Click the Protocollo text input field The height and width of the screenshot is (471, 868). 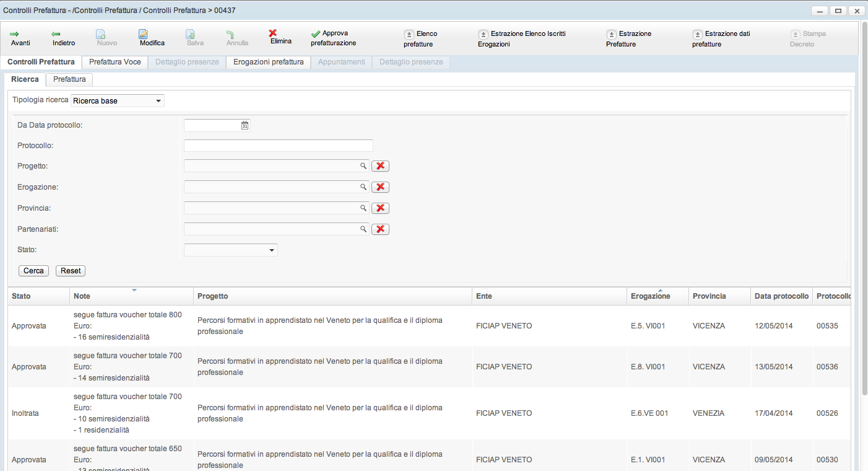[279, 146]
